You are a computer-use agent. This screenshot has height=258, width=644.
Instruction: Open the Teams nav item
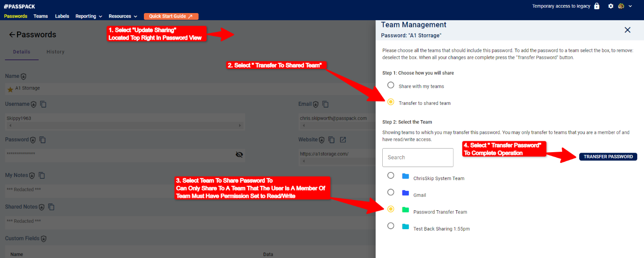point(40,16)
